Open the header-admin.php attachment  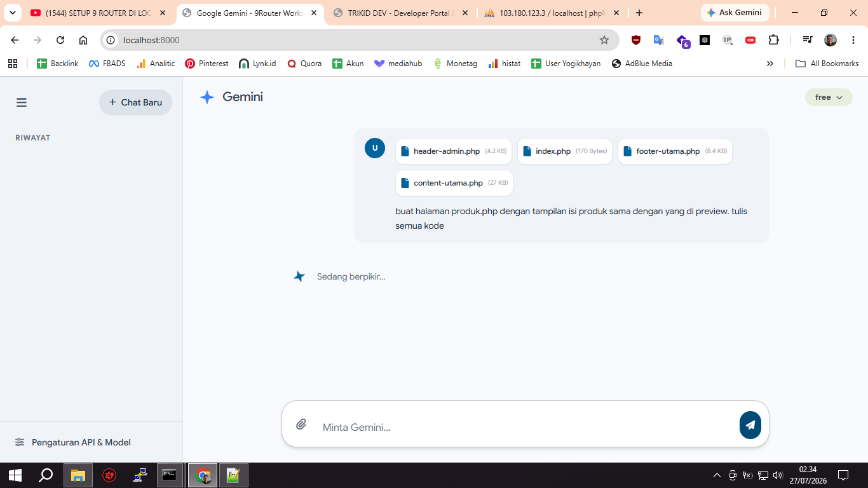click(454, 151)
